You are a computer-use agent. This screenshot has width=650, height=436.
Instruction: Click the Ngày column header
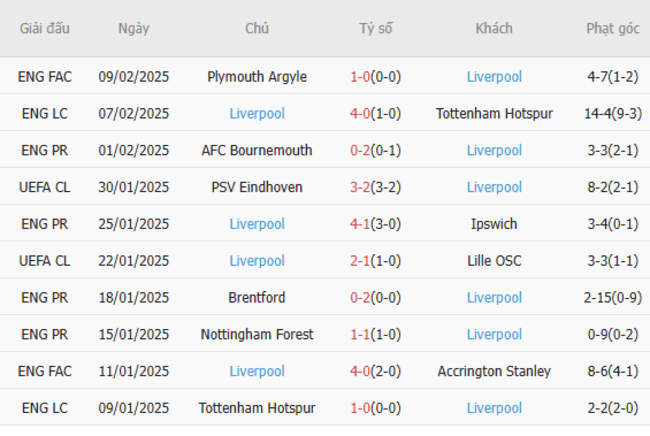[134, 28]
